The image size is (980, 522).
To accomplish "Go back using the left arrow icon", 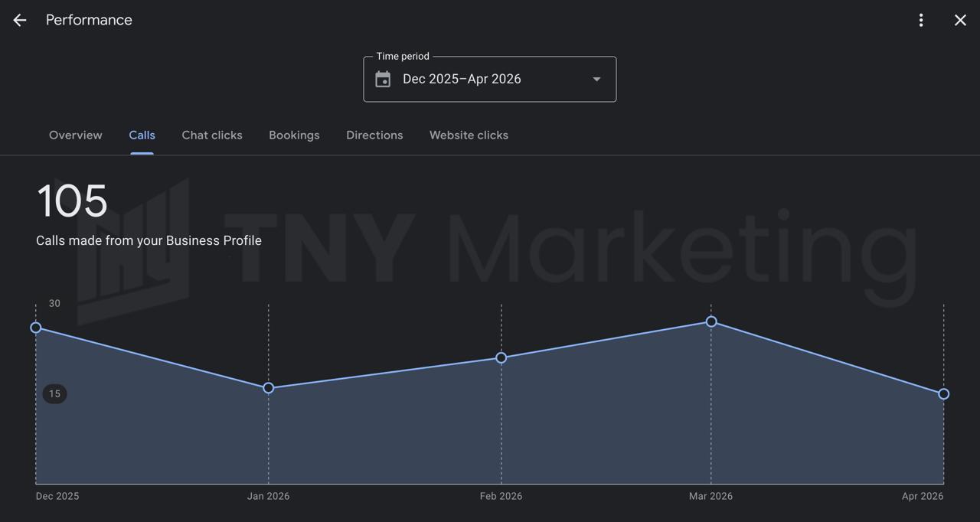I will 20,21.
